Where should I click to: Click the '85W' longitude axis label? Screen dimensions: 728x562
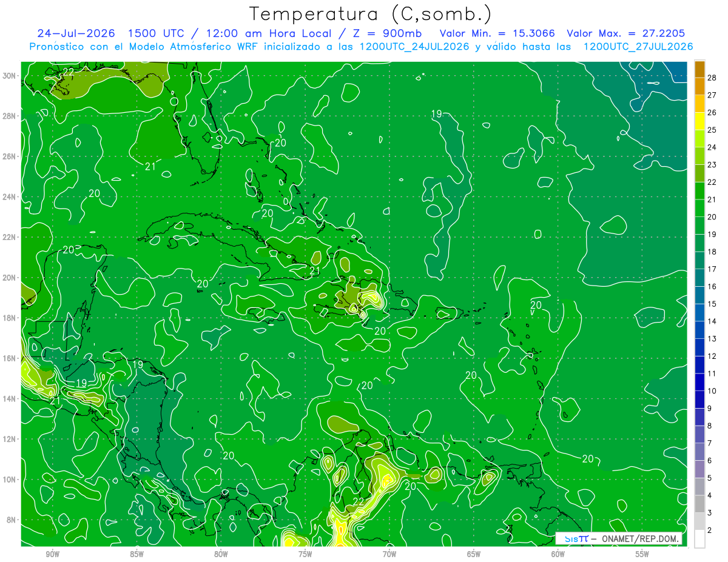(x=136, y=554)
